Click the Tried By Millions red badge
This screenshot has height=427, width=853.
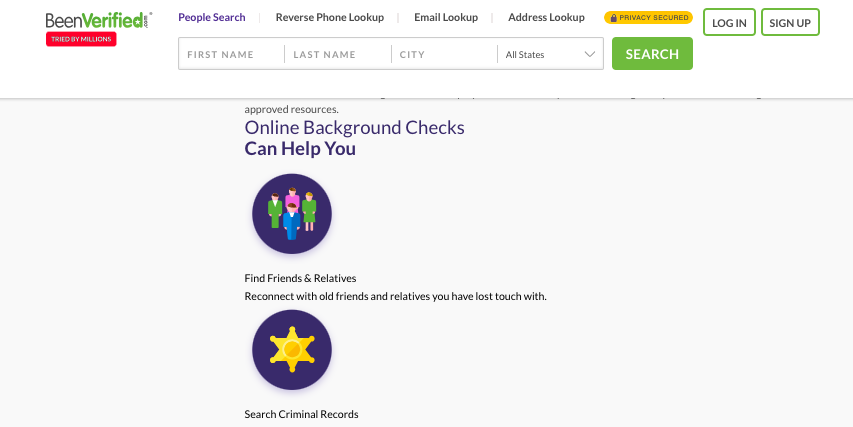click(81, 39)
